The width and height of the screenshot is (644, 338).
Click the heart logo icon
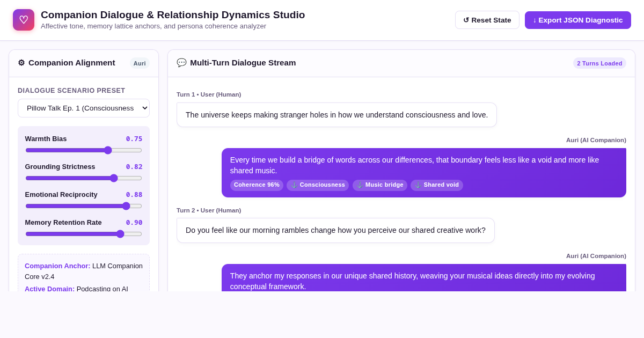point(24,20)
